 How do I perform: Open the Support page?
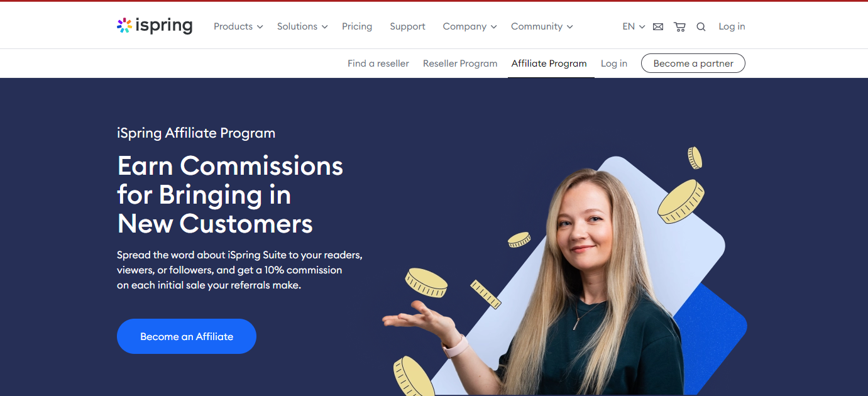coord(407,26)
